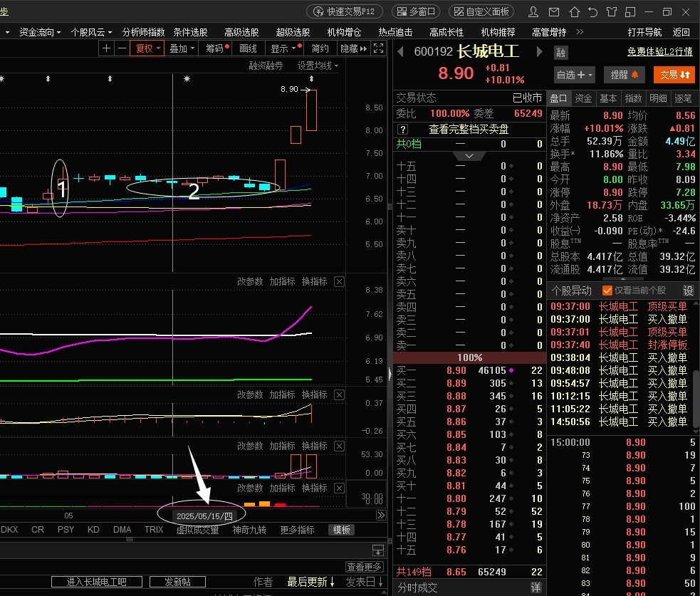700x596 pixels.
Task: Click 改参数 in first indicator panel
Action: pos(250,282)
